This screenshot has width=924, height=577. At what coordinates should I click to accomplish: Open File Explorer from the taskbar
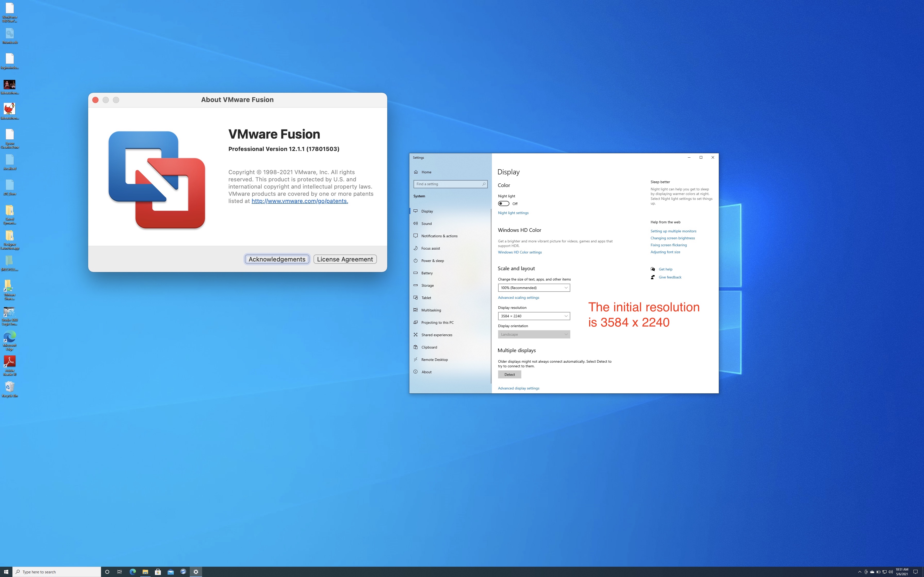(x=145, y=572)
